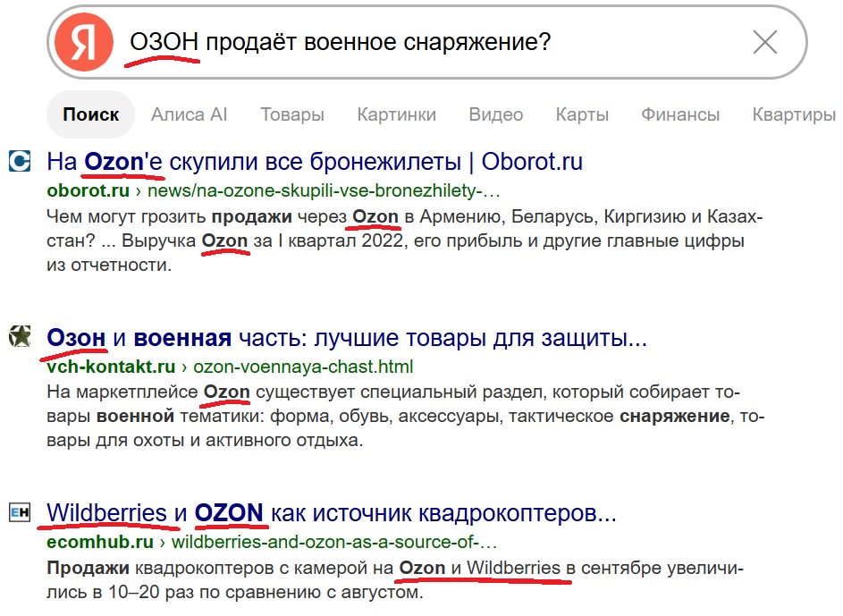Open 'На Ozon'е скупили все бронежилеты' result

315,161
